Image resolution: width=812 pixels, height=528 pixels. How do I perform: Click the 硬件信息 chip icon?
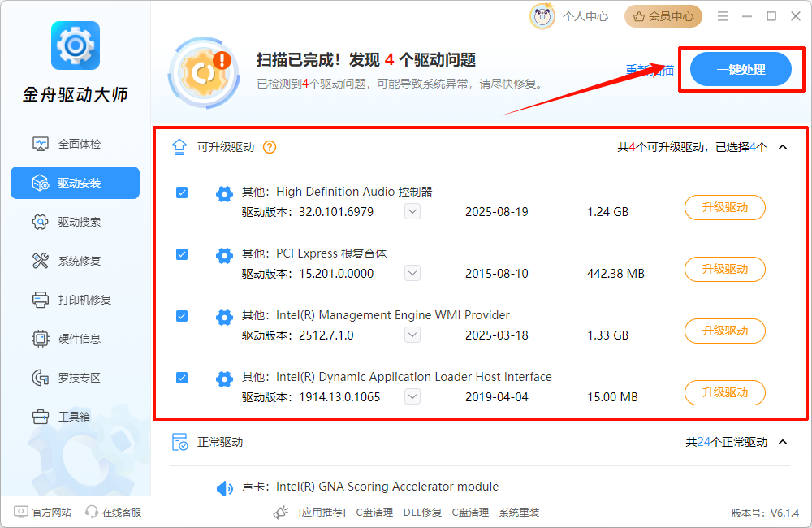point(41,339)
